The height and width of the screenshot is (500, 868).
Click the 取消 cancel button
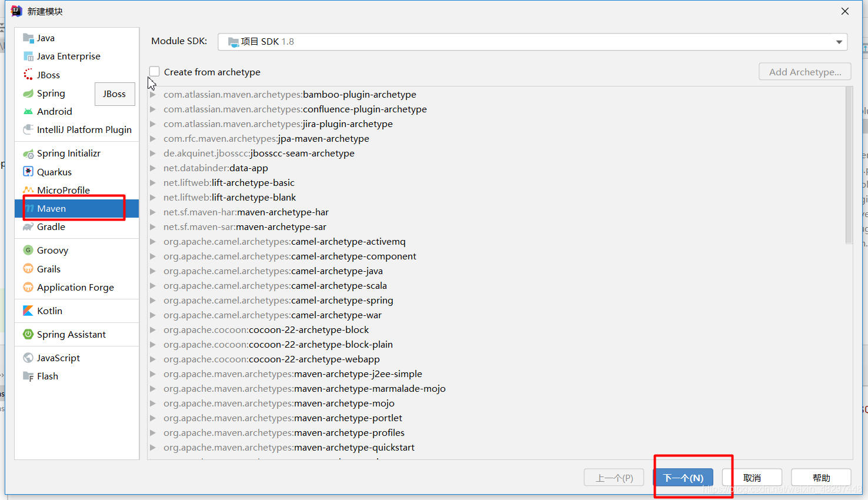click(x=752, y=478)
